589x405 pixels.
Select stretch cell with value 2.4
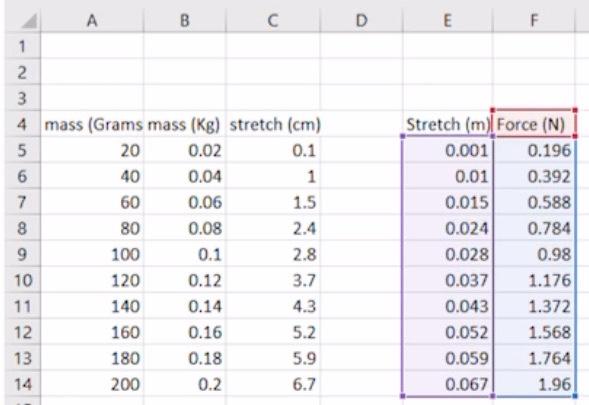[273, 228]
